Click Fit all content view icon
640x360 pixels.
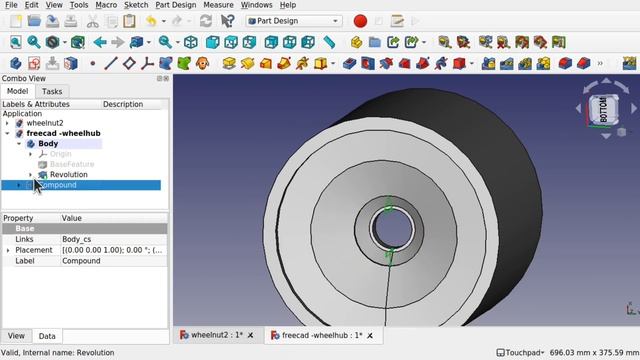16,42
